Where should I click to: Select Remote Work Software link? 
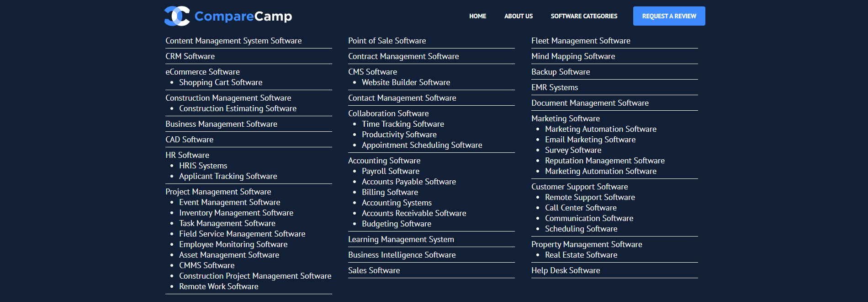tap(218, 286)
